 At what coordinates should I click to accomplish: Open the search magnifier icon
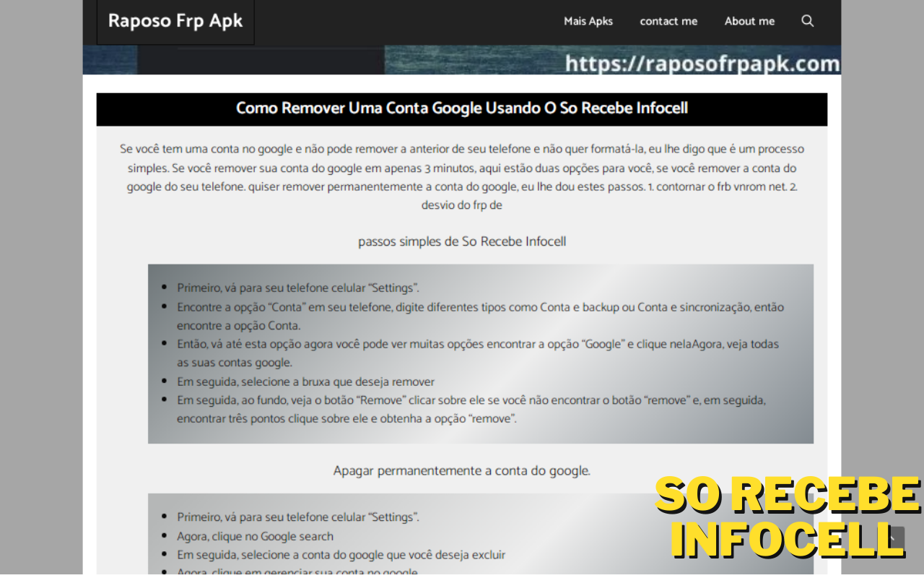coord(807,21)
